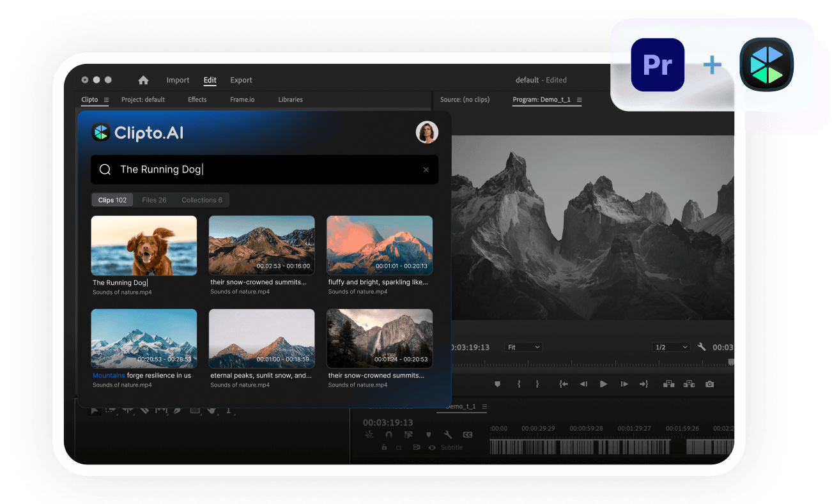The width and height of the screenshot is (832, 504).
Task: Toggle the track lock icon near C1
Action: [384, 448]
